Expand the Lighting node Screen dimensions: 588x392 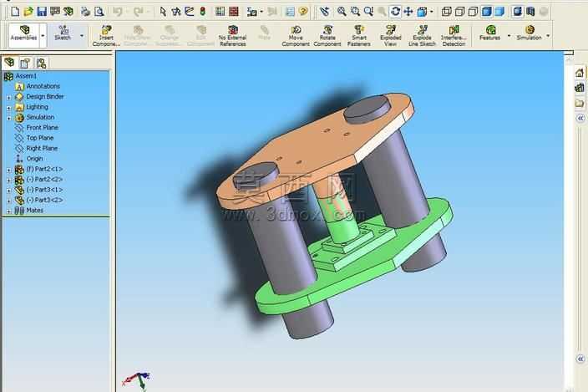(9, 108)
